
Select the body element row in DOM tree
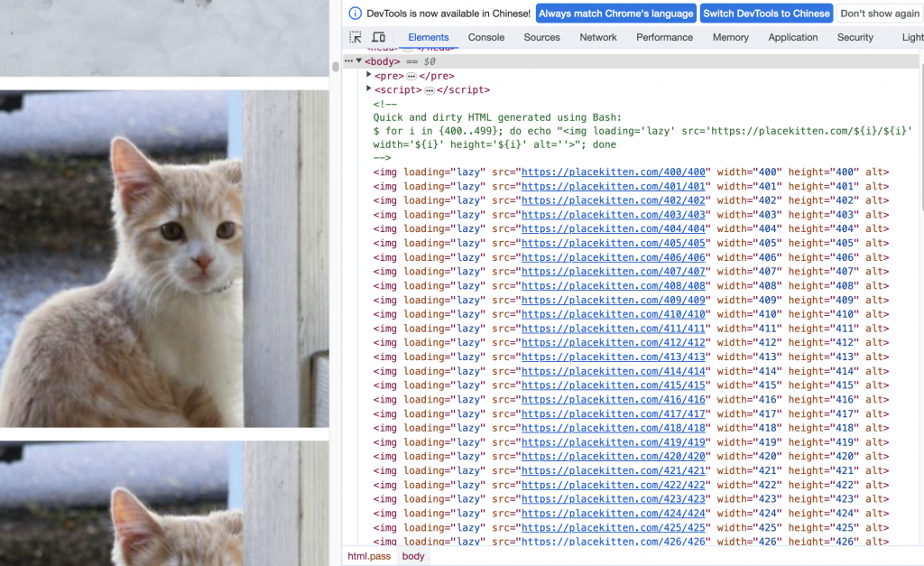point(631,61)
